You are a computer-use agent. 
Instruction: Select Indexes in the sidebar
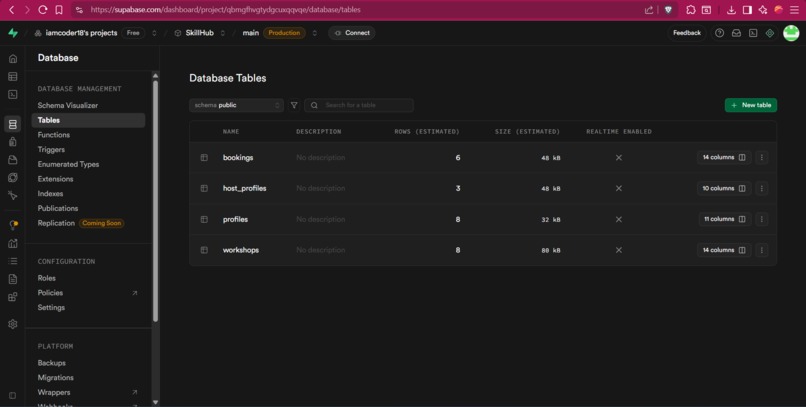[50, 194]
